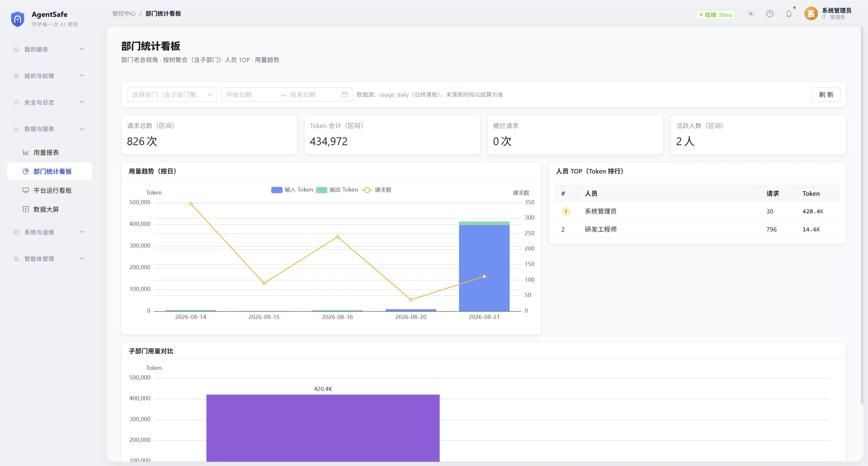Screen dimensions: 868x466
Task: Click the system administrator avatar
Action: click(811, 14)
